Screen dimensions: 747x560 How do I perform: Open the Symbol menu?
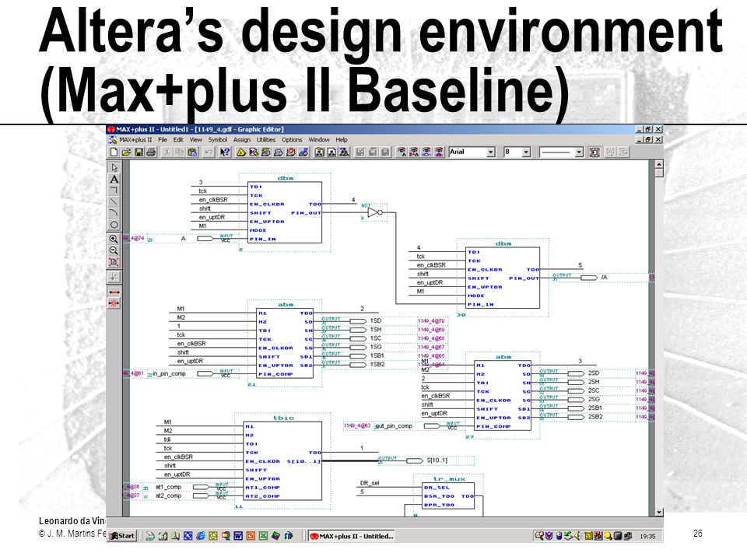click(218, 140)
